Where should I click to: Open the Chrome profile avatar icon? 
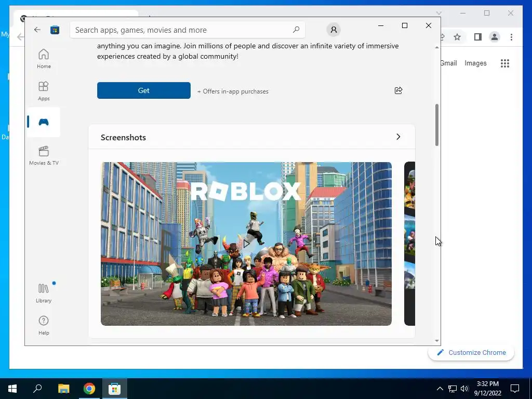coord(495,37)
